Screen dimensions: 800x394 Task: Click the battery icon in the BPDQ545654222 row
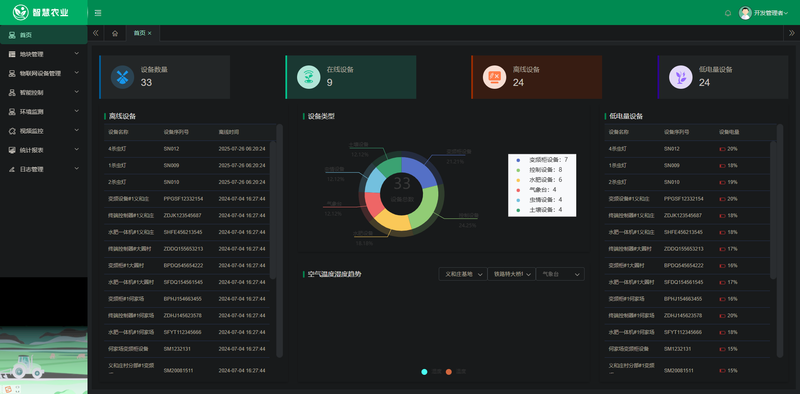point(722,266)
